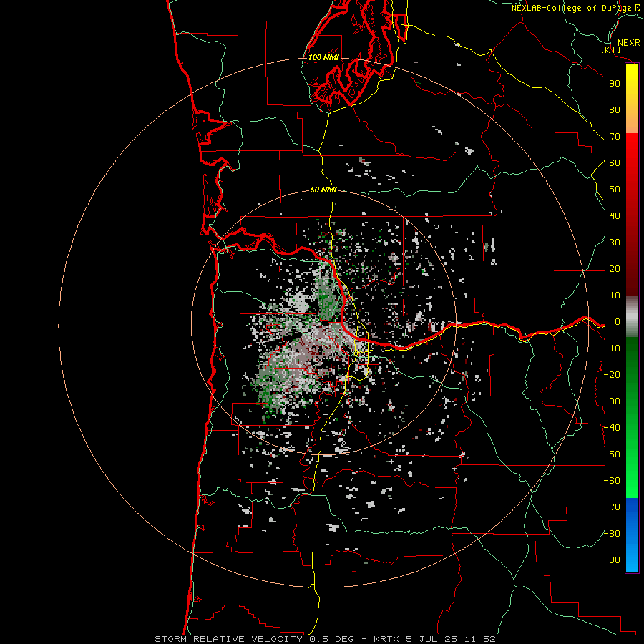Click the -20 value on the velocity scale

click(612, 375)
